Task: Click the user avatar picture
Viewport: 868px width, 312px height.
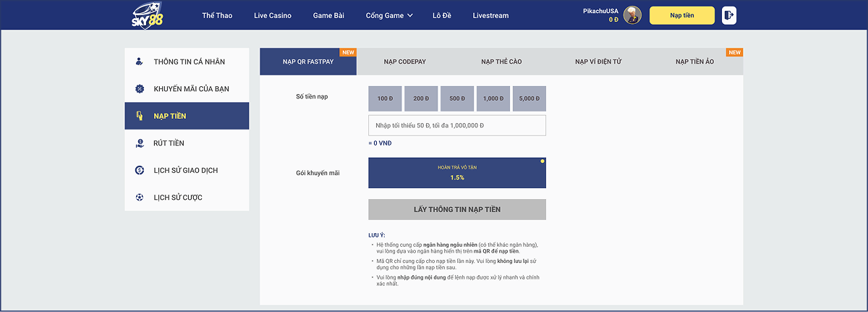Action: pyautogui.click(x=633, y=15)
